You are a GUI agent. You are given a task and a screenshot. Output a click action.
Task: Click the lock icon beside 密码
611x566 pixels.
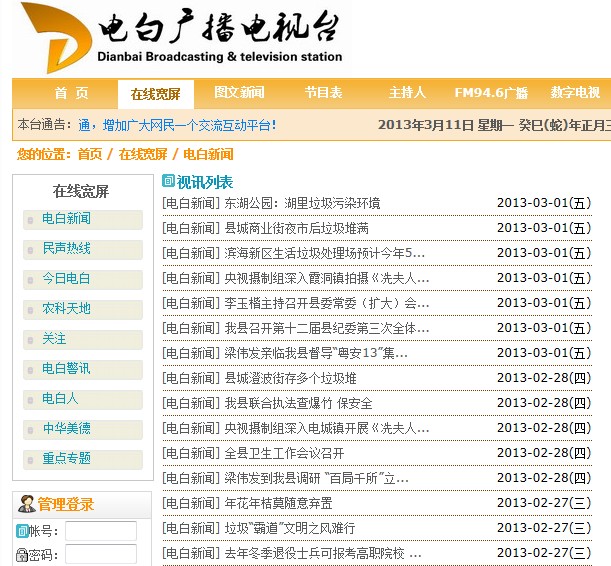click(22, 555)
